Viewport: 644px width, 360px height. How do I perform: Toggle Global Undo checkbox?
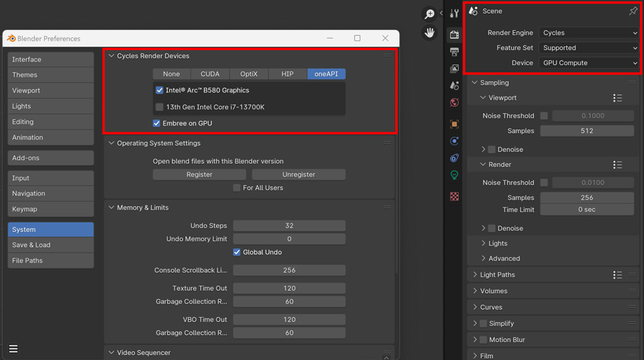[x=237, y=253]
